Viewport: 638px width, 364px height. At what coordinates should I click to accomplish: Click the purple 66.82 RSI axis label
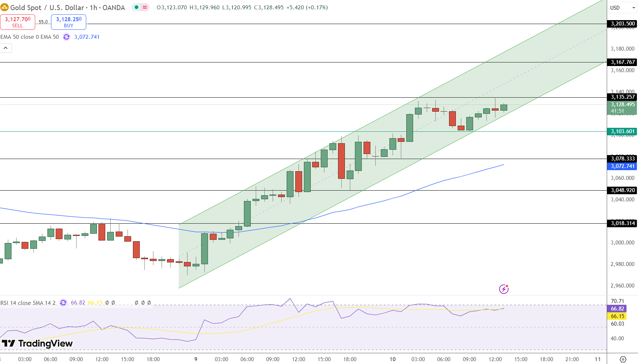[617, 309]
